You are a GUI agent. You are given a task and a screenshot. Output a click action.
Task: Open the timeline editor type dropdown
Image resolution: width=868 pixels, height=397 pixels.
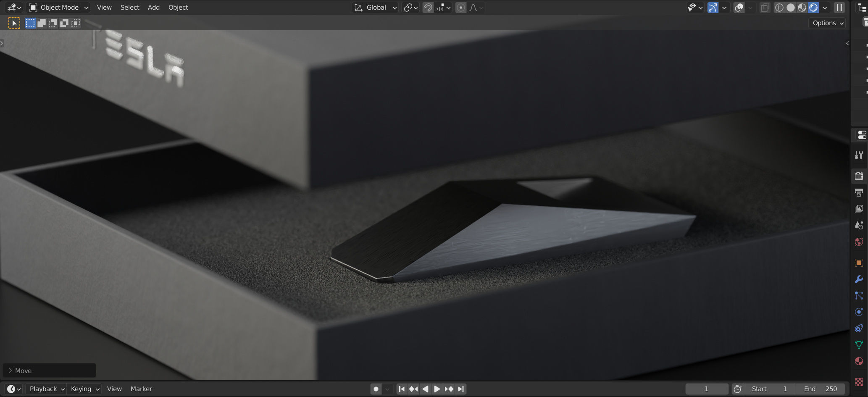pyautogui.click(x=14, y=389)
